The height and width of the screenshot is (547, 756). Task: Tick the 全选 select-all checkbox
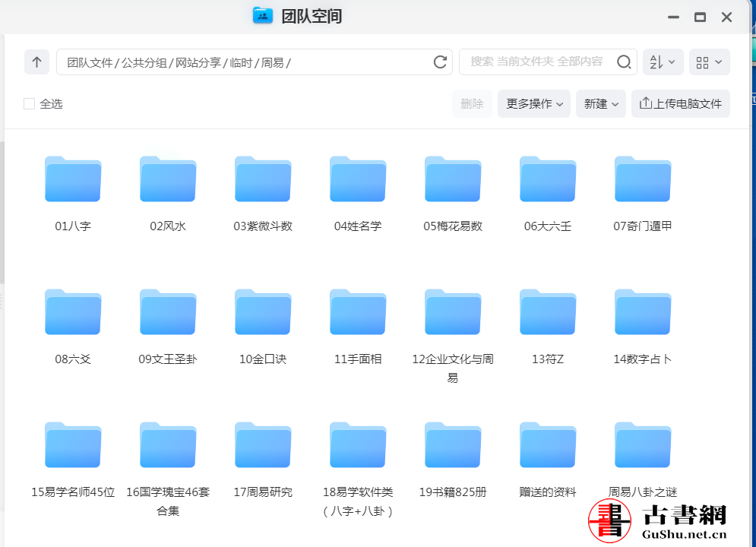pos(29,103)
